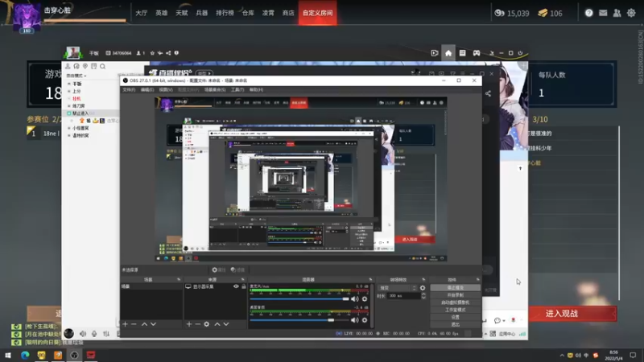Open OBS Scene Collection menu
The width and height of the screenshot is (644, 362).
pyautogui.click(x=215, y=89)
